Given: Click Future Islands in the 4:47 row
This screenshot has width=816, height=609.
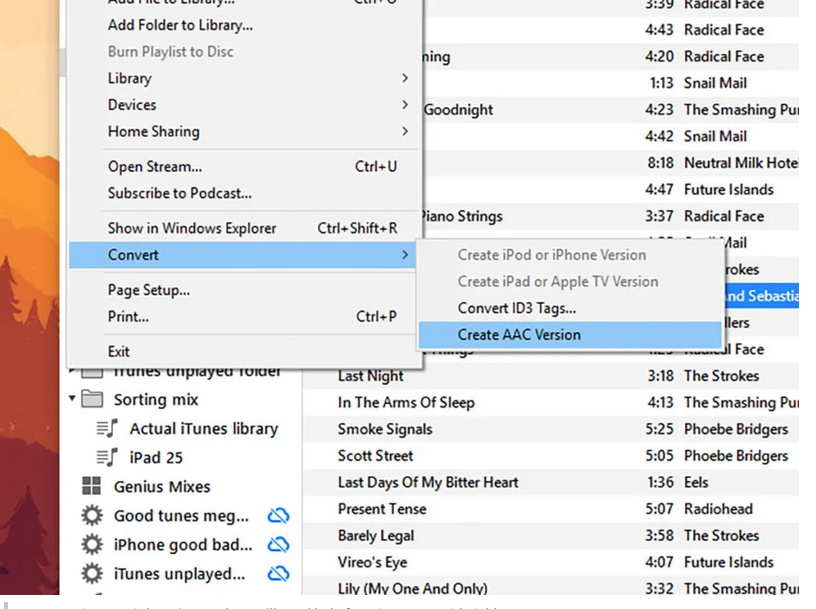Looking at the screenshot, I should 729,189.
